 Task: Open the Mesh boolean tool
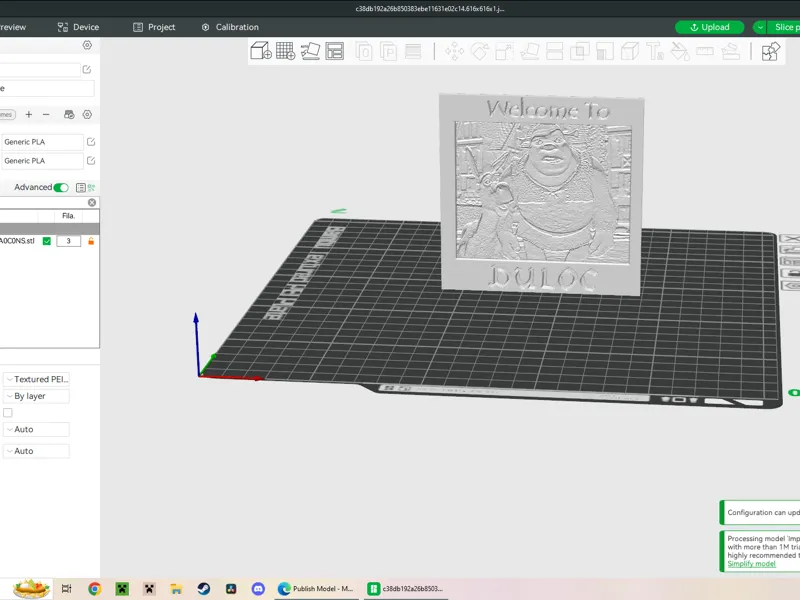[580, 52]
